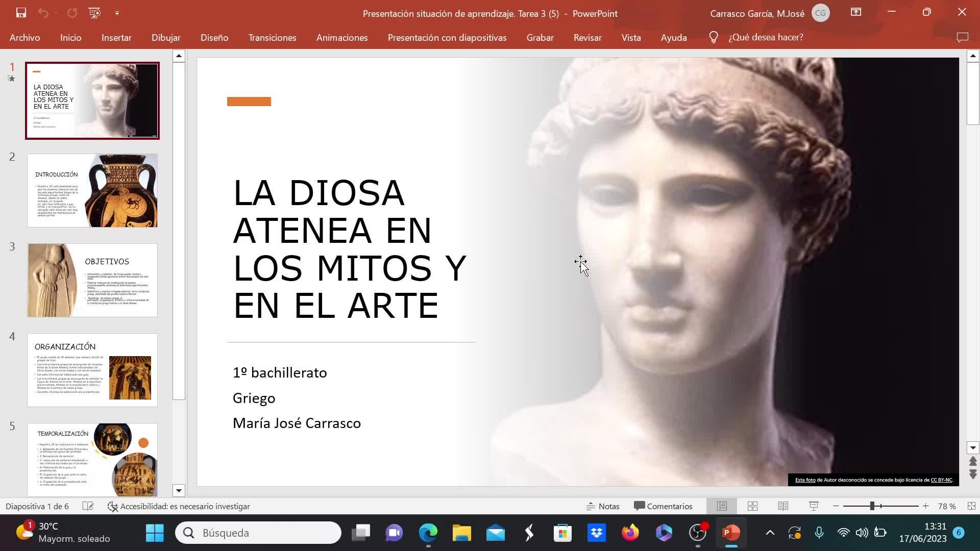Screen dimensions: 980x551
Task: Toggle the Comentarios pane
Action: click(x=663, y=506)
